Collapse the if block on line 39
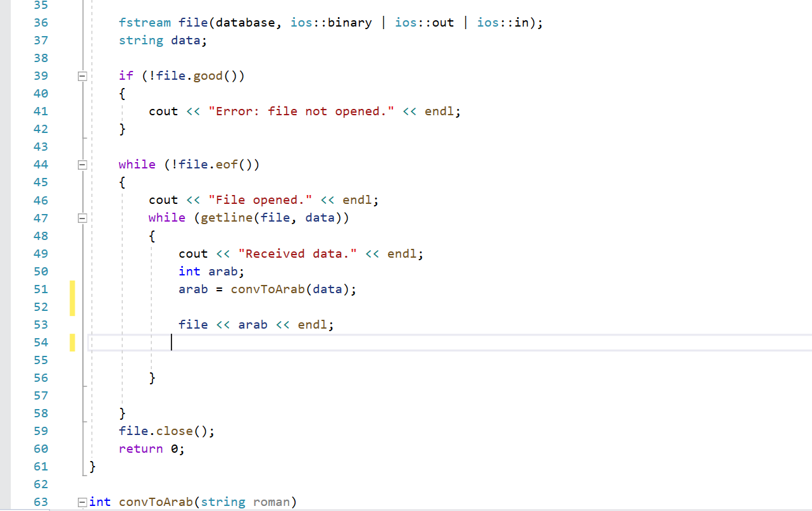This screenshot has height=511, width=812. [x=82, y=76]
